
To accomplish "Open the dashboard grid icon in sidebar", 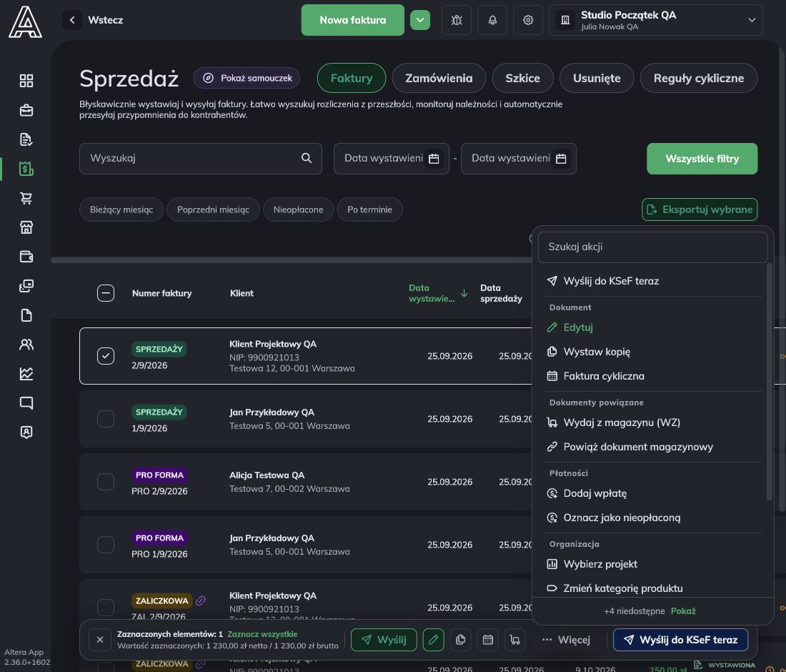I will (26, 81).
